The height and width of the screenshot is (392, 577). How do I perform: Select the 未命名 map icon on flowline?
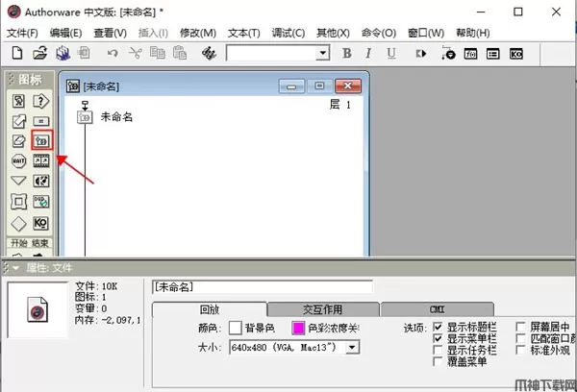click(x=85, y=117)
